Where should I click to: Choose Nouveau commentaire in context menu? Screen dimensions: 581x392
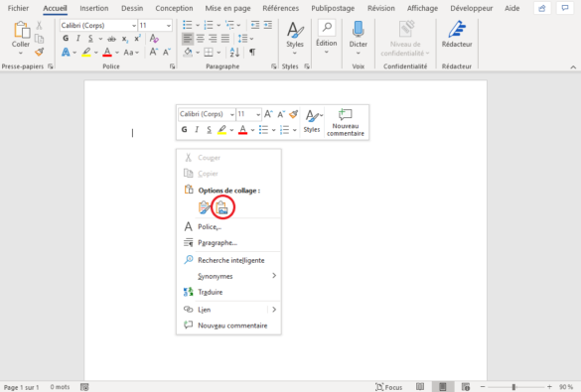pyautogui.click(x=228, y=326)
